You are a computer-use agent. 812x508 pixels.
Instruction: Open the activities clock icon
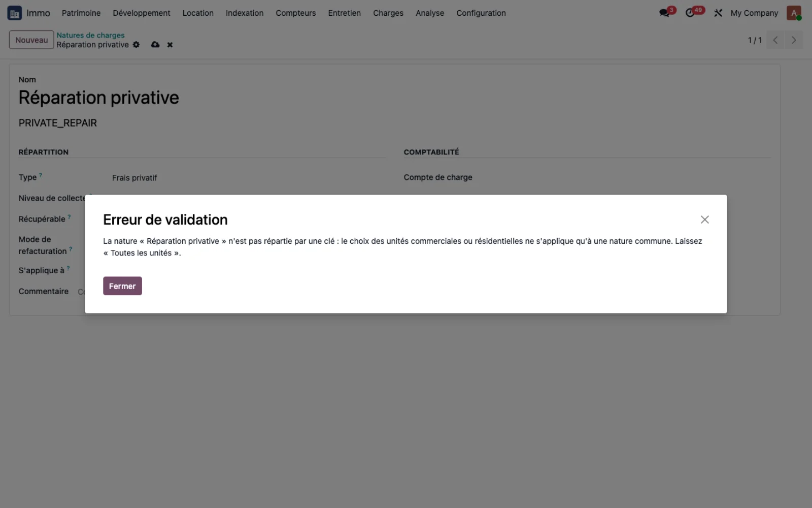pos(690,13)
